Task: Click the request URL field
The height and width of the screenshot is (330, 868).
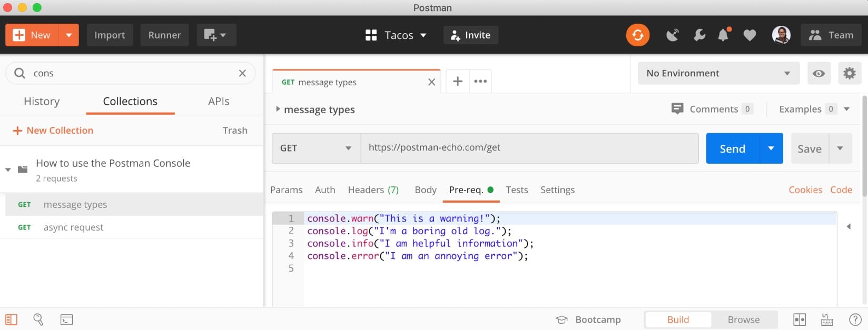Action: coord(529,148)
